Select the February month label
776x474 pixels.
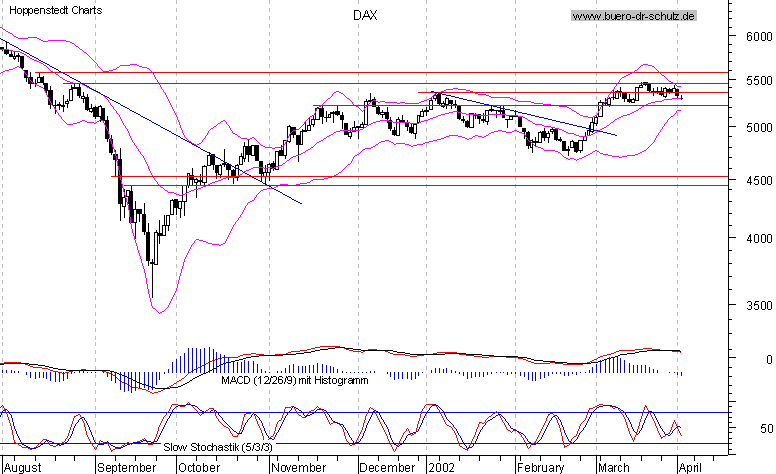[540, 468]
